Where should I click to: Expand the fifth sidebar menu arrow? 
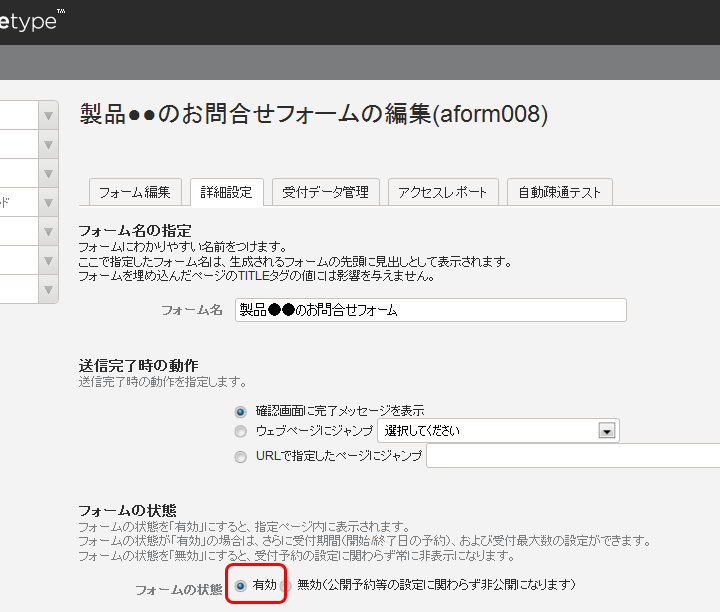click(48, 231)
